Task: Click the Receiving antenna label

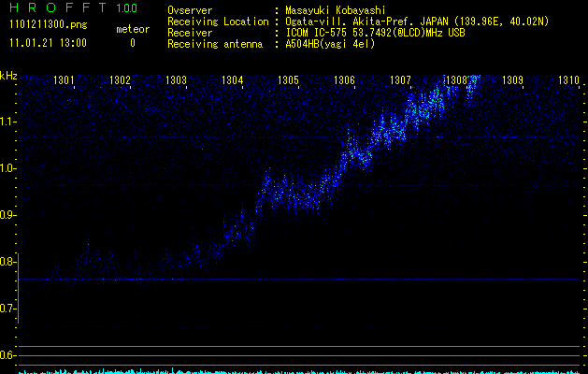Action: tap(215, 44)
